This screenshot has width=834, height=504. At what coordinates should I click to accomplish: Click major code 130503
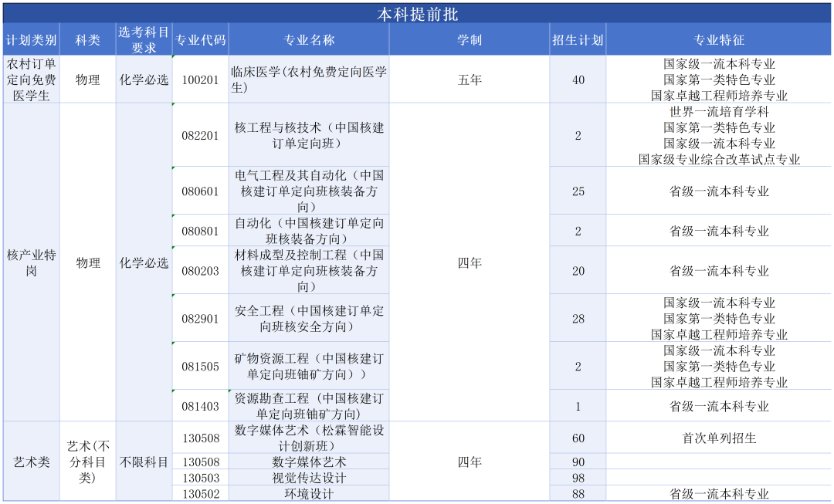click(x=201, y=478)
